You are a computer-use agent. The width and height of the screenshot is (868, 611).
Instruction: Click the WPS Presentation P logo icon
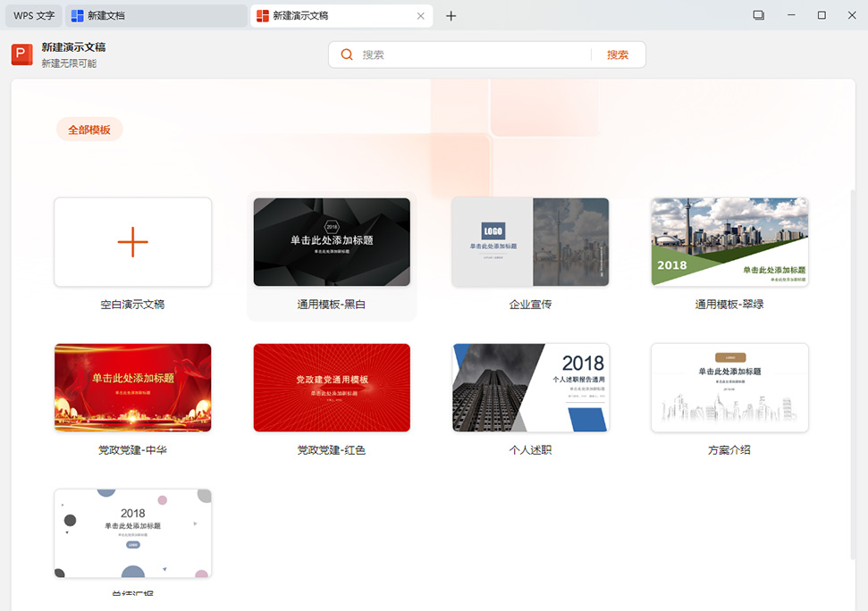coord(21,54)
